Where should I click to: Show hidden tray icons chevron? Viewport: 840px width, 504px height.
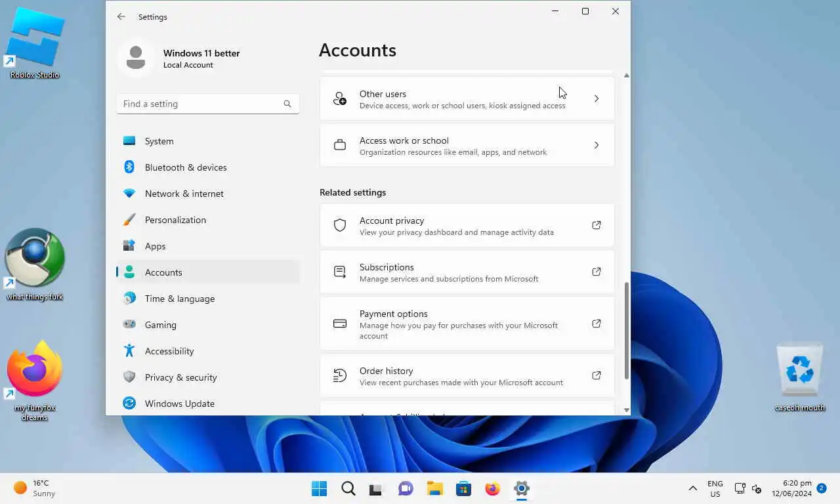coord(692,488)
